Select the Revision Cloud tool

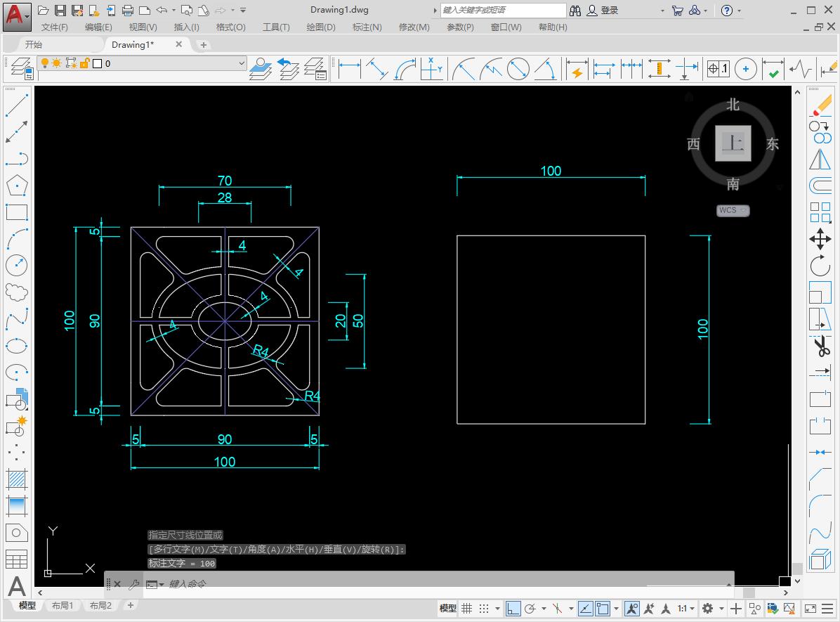(18, 292)
